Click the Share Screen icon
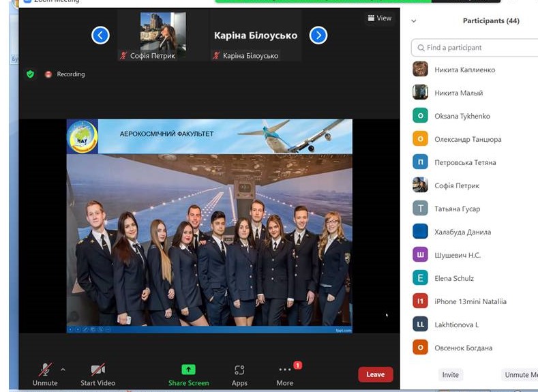This screenshot has height=392, width=538. pos(188,370)
